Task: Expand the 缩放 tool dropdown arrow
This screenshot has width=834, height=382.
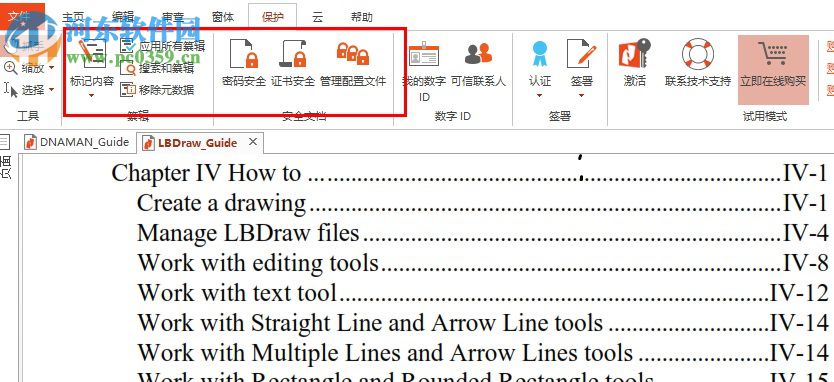Action: pyautogui.click(x=52, y=68)
